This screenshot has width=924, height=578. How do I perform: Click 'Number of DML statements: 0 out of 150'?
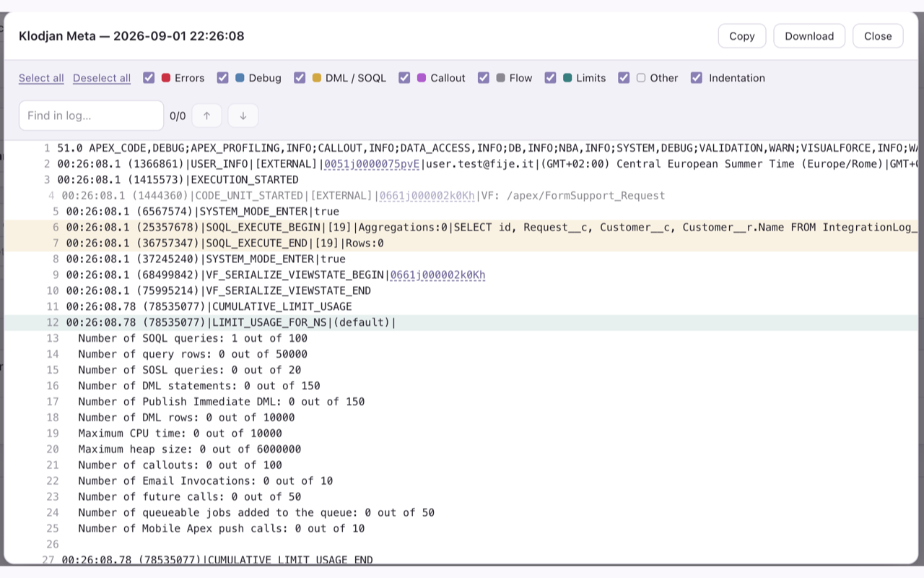pos(199,387)
